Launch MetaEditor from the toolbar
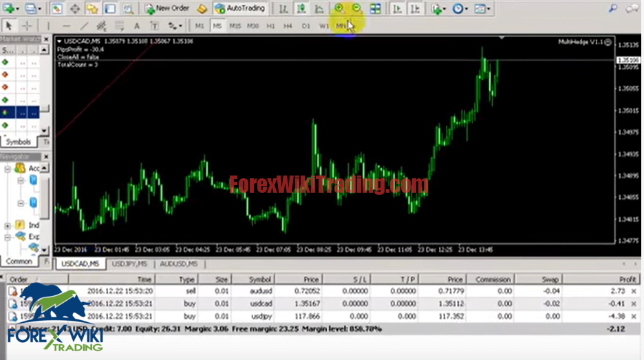 coord(202,8)
